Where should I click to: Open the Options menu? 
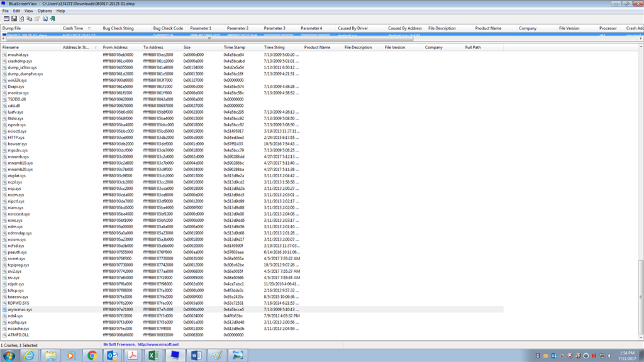45,11
